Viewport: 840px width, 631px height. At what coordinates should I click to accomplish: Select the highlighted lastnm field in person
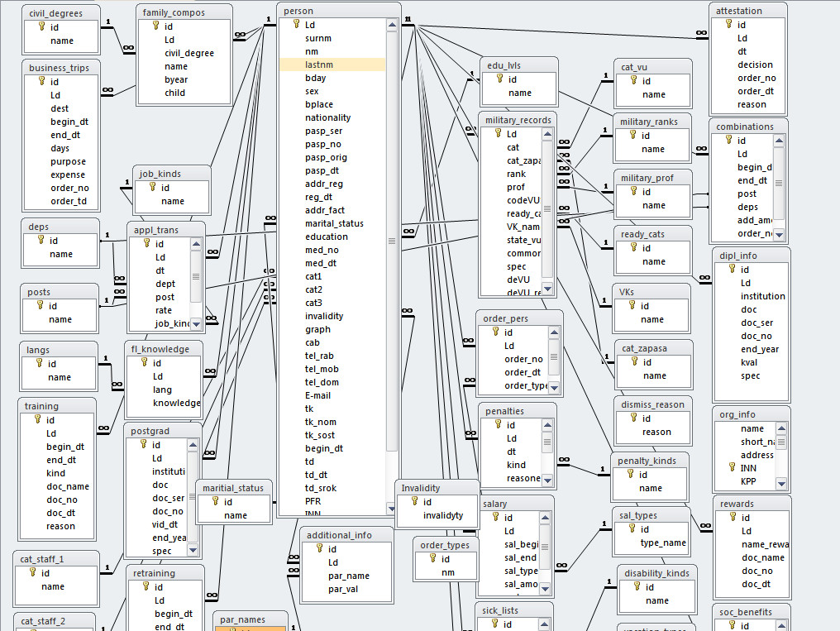[332, 65]
